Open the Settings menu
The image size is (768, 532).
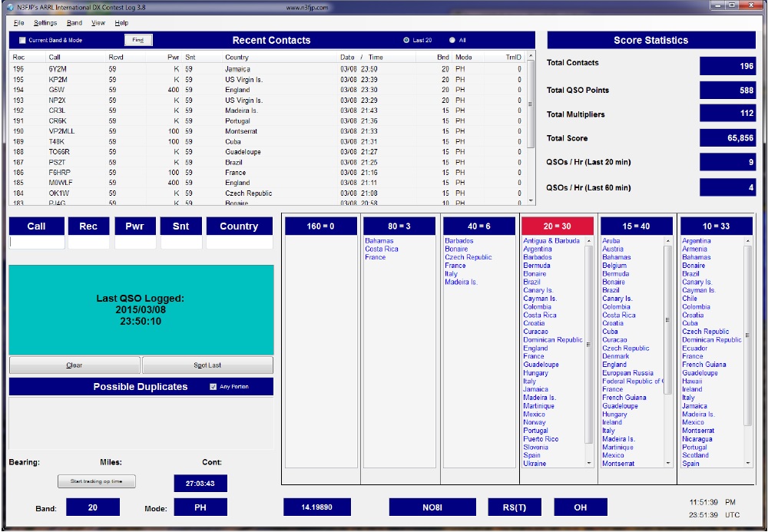45,23
